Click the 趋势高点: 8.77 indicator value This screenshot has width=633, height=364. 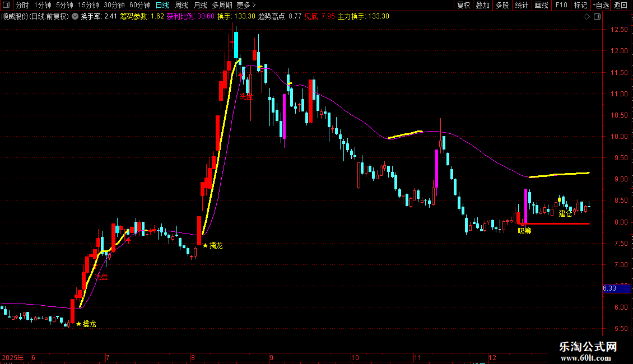280,17
